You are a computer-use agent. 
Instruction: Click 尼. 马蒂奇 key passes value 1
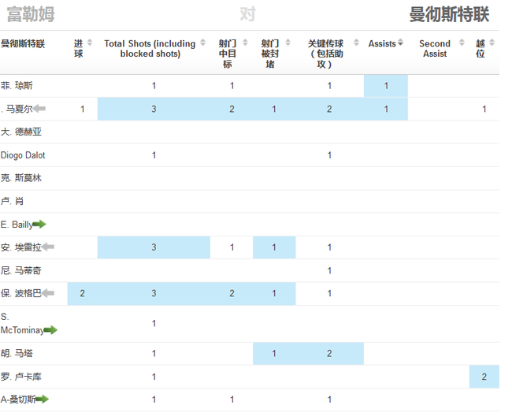coord(329,271)
